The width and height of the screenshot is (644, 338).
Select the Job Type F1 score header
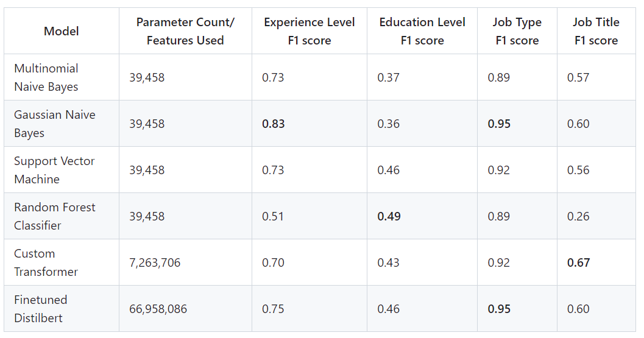(517, 31)
